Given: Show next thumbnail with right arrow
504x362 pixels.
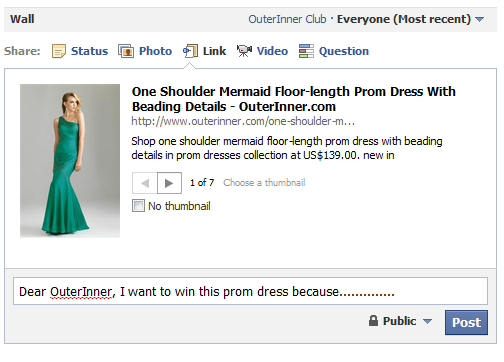Looking at the screenshot, I should coord(169,183).
